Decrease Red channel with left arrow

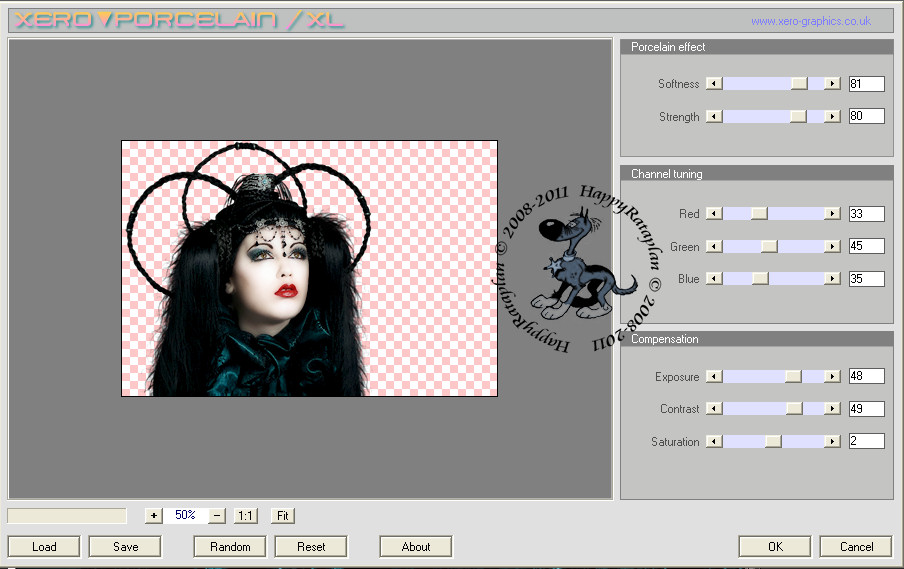714,213
